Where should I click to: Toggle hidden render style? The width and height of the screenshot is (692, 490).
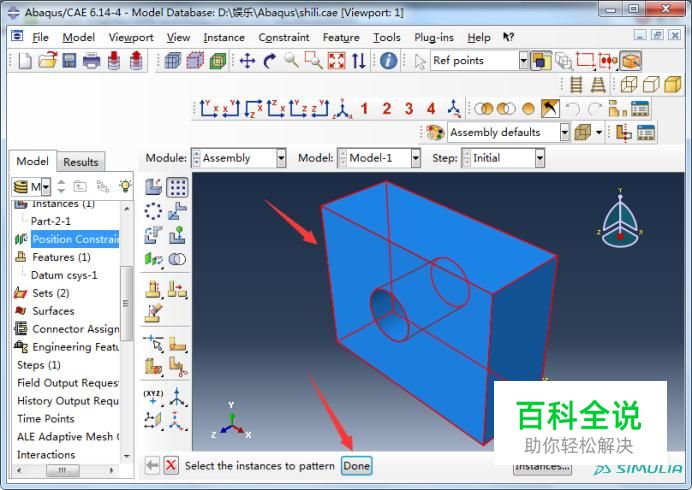651,84
